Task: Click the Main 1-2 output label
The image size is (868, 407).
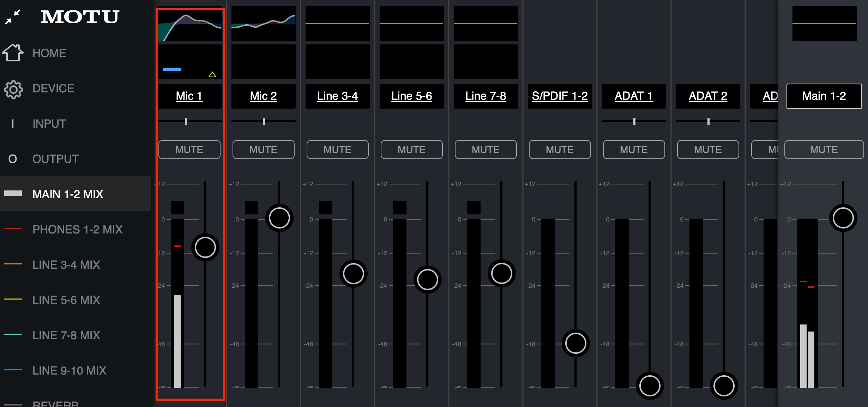Action: [824, 96]
